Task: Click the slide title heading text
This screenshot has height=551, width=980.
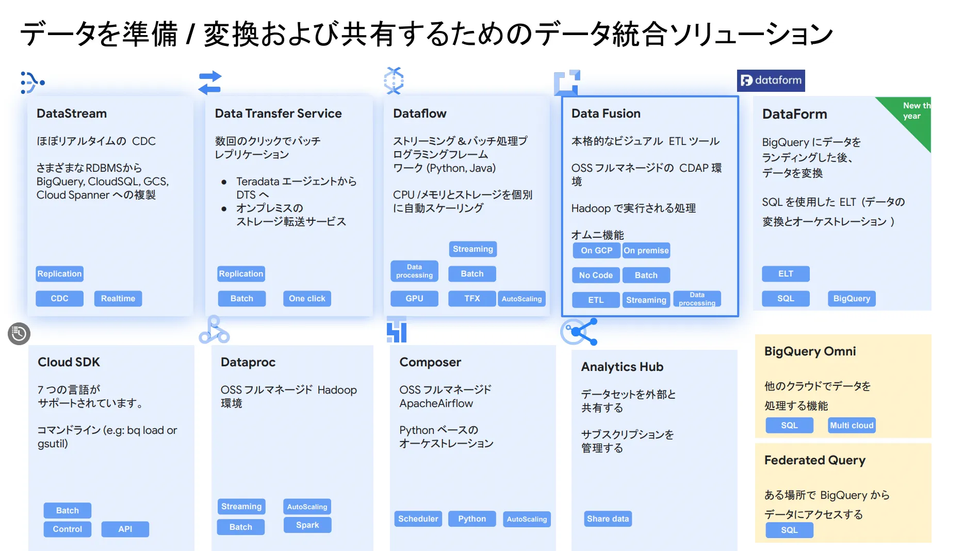Action: pos(427,34)
